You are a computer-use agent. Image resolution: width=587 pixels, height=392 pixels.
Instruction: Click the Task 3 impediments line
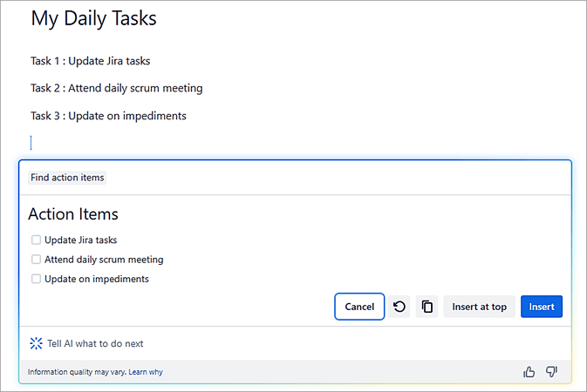click(x=108, y=116)
